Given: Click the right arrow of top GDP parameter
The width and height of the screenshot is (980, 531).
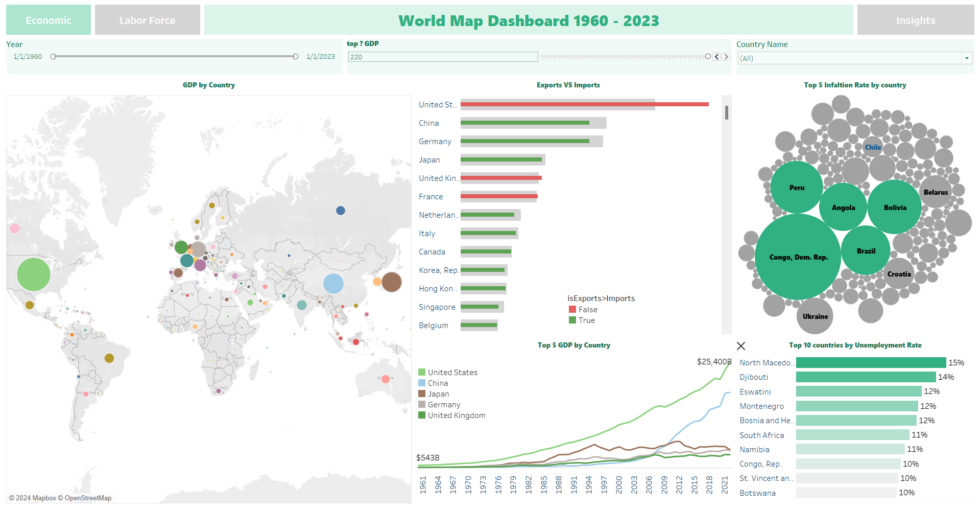Looking at the screenshot, I should point(726,57).
